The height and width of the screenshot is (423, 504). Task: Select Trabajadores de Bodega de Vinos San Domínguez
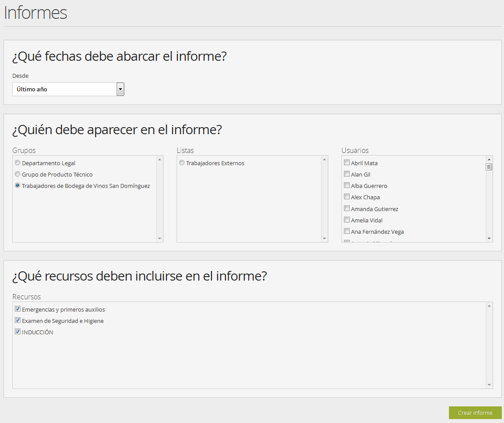click(x=17, y=186)
